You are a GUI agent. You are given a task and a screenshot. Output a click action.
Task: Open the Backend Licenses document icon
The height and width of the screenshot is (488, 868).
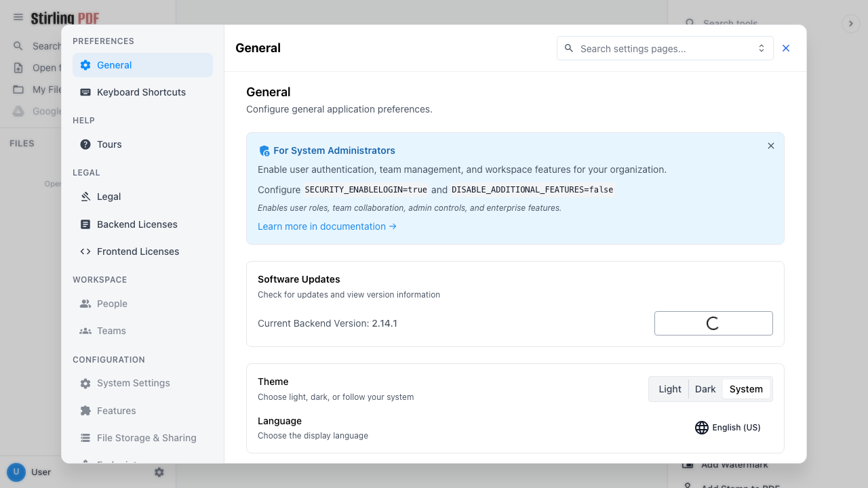(x=85, y=224)
